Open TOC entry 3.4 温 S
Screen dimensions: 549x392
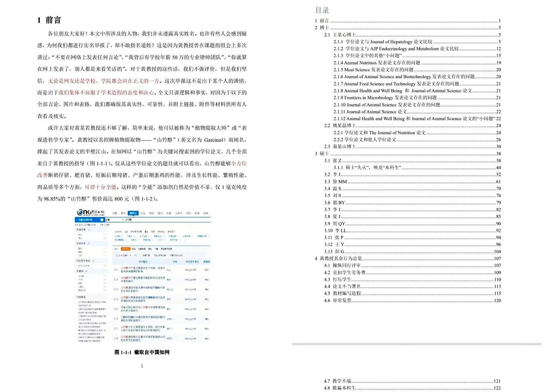(x=412, y=189)
